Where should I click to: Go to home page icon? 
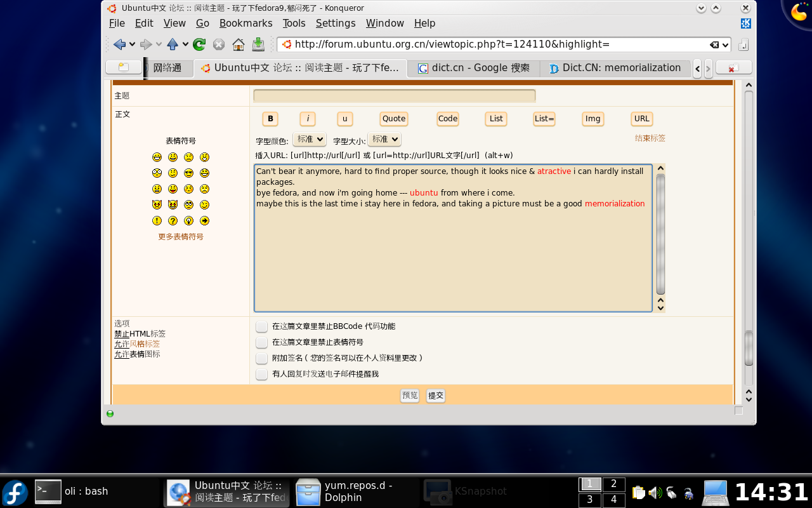pyautogui.click(x=239, y=44)
